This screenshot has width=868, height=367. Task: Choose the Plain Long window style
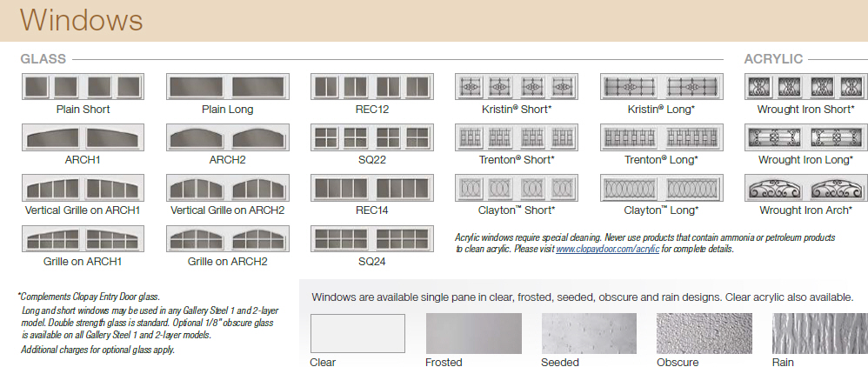[x=227, y=87]
